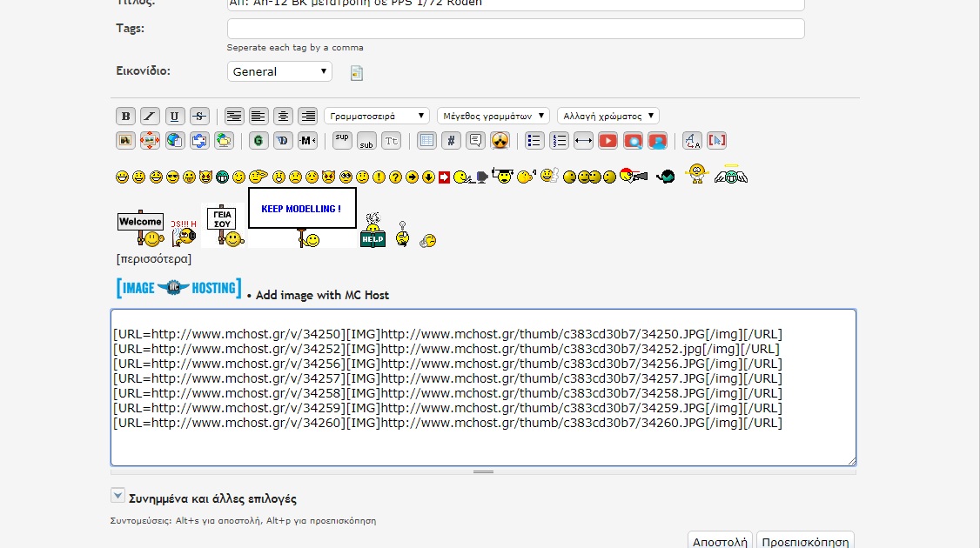The image size is (980, 548).
Task: Insert unordered bullet list
Action: pos(534,141)
